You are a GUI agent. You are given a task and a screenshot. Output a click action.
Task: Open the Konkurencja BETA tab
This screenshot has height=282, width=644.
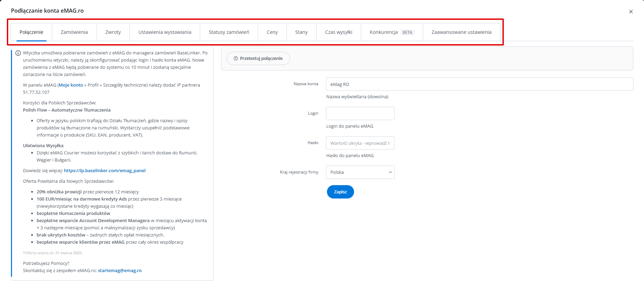pyautogui.click(x=392, y=32)
